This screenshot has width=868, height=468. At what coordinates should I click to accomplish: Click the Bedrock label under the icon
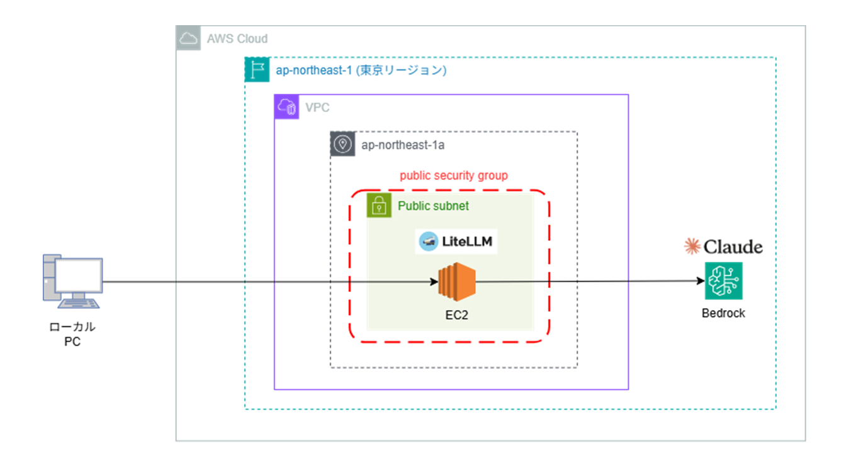723,313
